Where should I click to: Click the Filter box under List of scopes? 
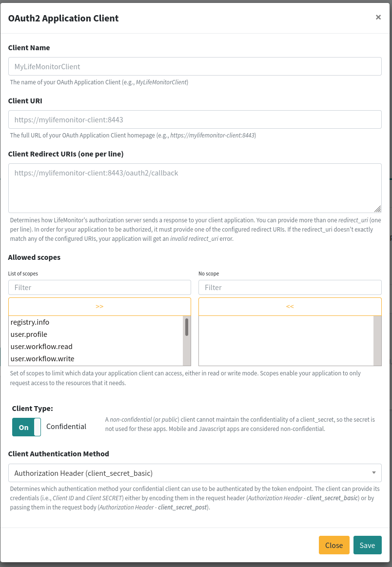[x=99, y=287]
